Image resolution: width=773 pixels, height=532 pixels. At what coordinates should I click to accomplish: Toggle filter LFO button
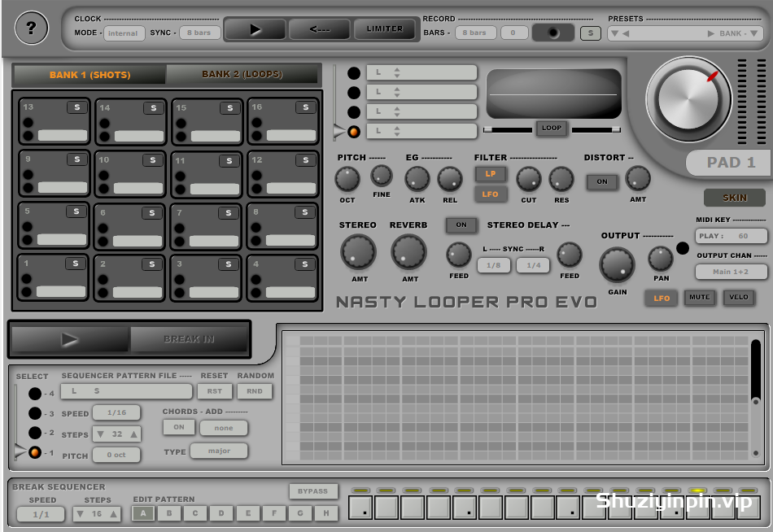point(491,194)
